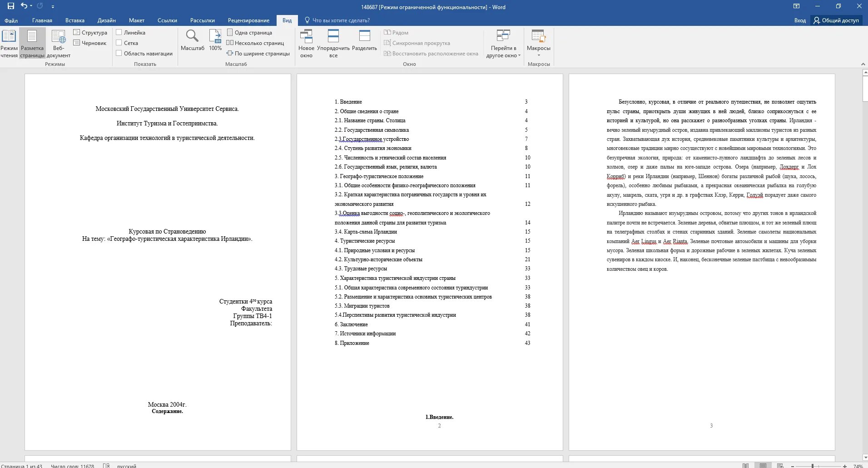The width and height of the screenshot is (868, 468).
Task: Click the Общий доступ share button
Action: pos(836,20)
